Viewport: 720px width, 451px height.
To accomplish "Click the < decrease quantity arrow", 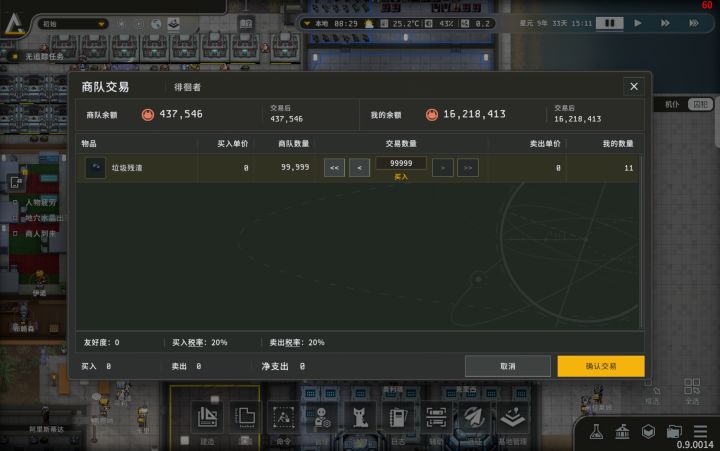I will (x=360, y=168).
